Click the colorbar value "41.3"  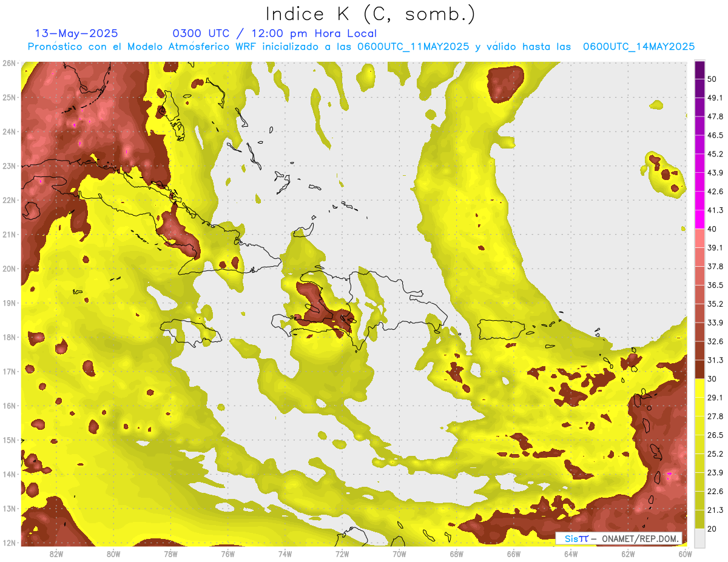tap(715, 210)
